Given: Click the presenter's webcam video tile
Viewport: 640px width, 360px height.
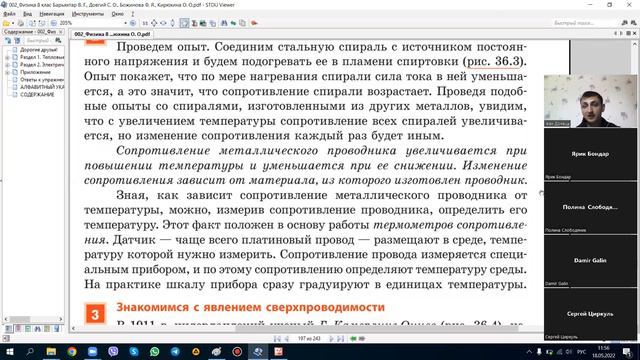Looking at the screenshot, I should [590, 101].
